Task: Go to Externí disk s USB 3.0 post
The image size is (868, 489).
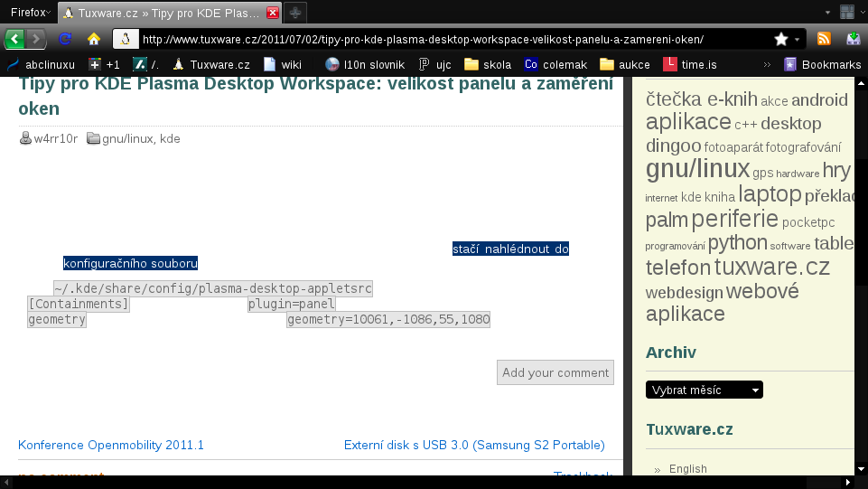Action: point(474,446)
